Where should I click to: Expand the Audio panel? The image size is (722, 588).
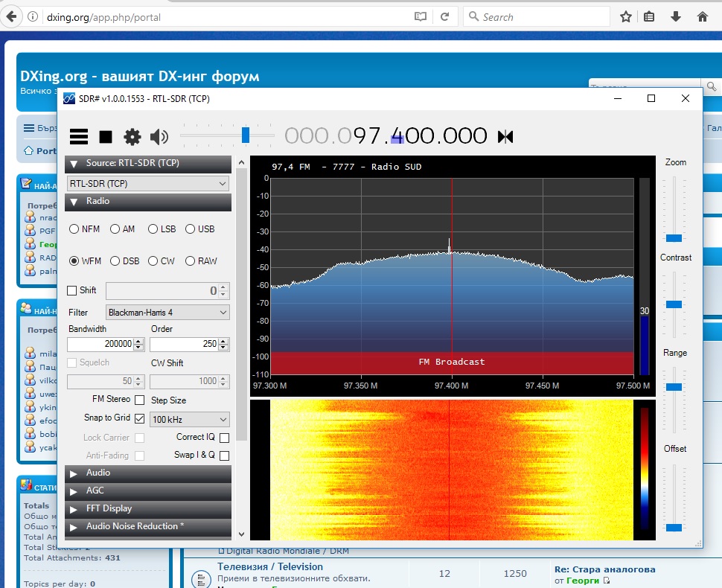pyautogui.click(x=148, y=473)
